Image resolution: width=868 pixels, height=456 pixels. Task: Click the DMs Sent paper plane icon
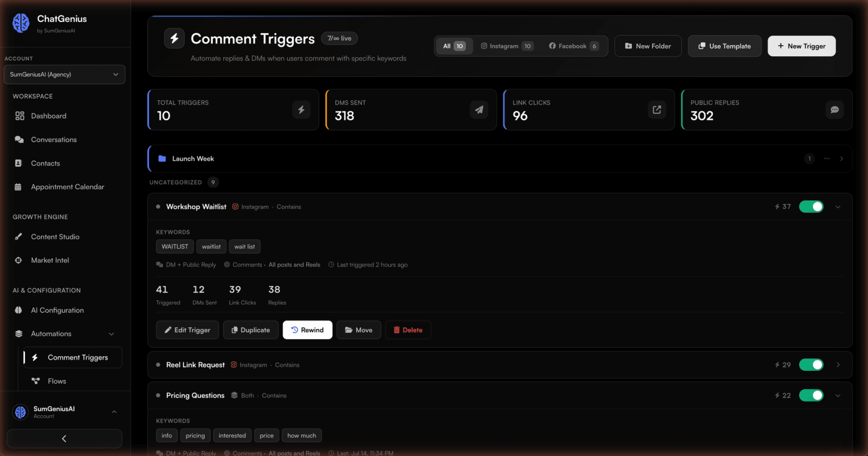(479, 110)
